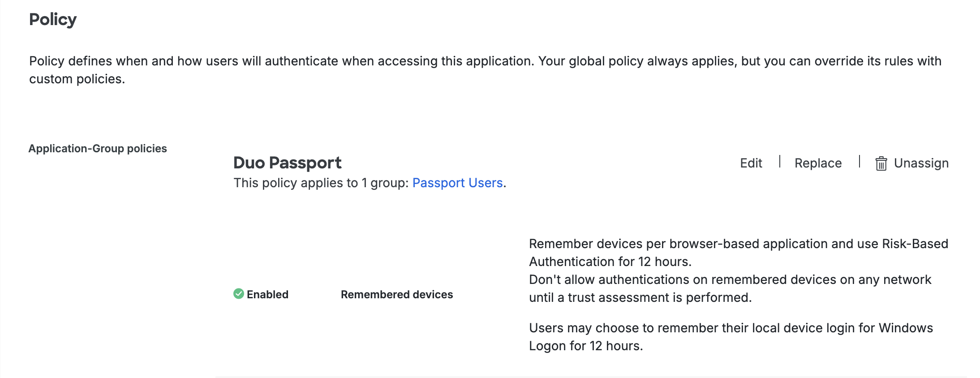Open the Passport Users group link

457,183
